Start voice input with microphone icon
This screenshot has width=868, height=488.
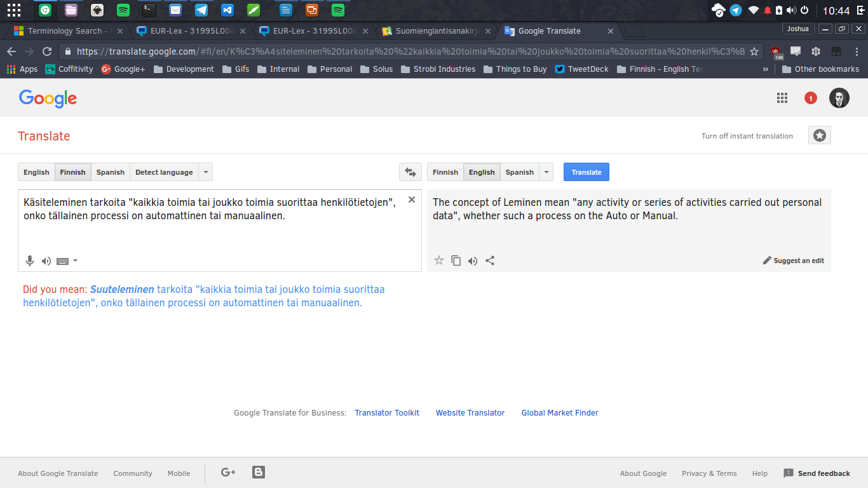(29, 261)
